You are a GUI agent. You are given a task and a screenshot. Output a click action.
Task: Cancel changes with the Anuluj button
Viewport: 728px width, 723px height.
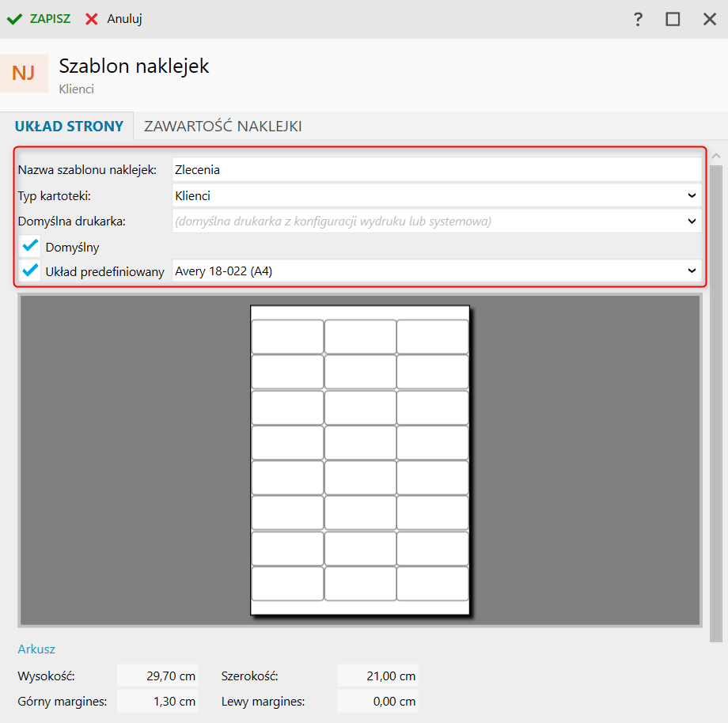point(114,19)
